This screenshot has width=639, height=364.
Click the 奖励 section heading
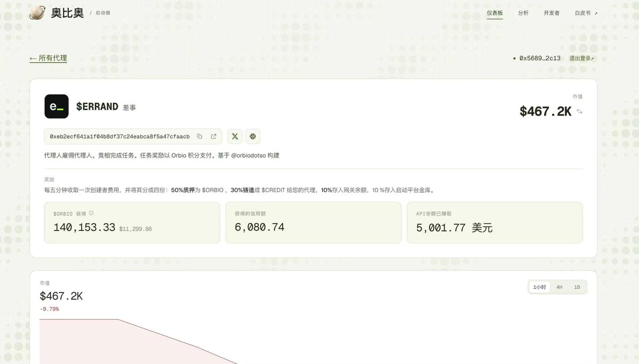coord(50,179)
